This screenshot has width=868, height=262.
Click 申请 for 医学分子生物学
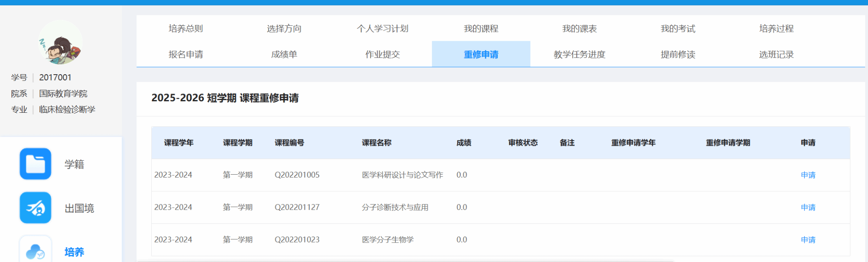pyautogui.click(x=808, y=240)
